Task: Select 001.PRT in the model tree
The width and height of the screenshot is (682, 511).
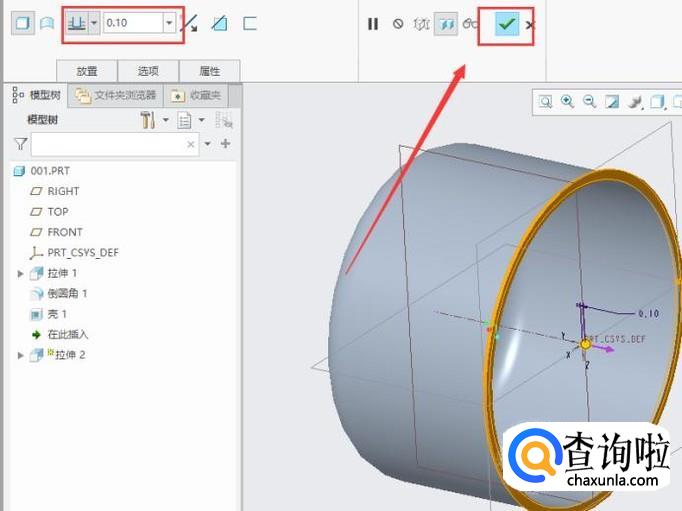Action: [x=42, y=171]
